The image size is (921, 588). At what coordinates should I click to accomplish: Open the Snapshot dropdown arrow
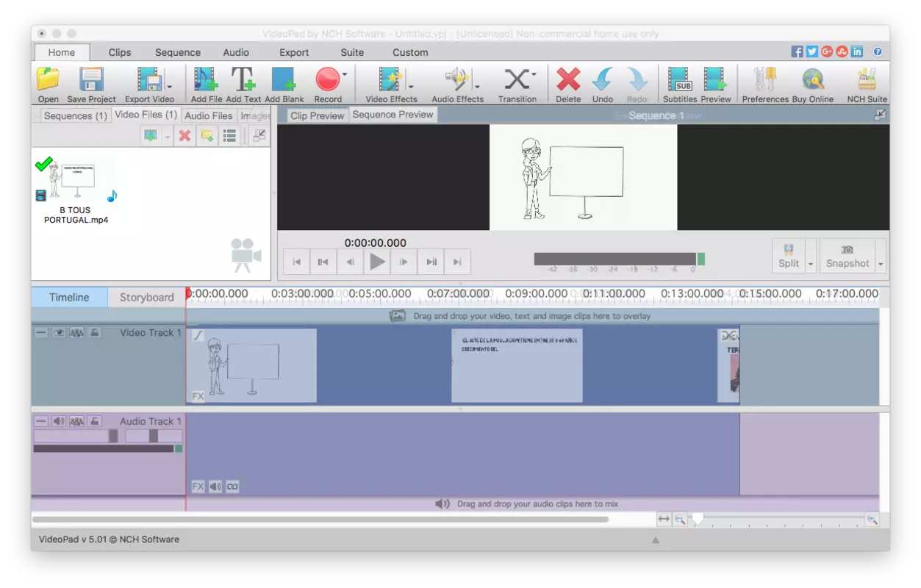point(881,256)
